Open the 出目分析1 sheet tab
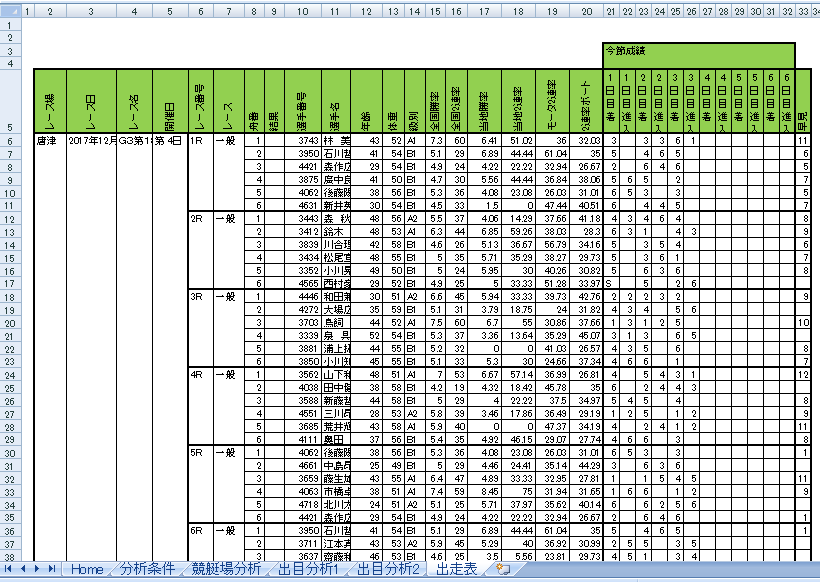 click(x=308, y=569)
